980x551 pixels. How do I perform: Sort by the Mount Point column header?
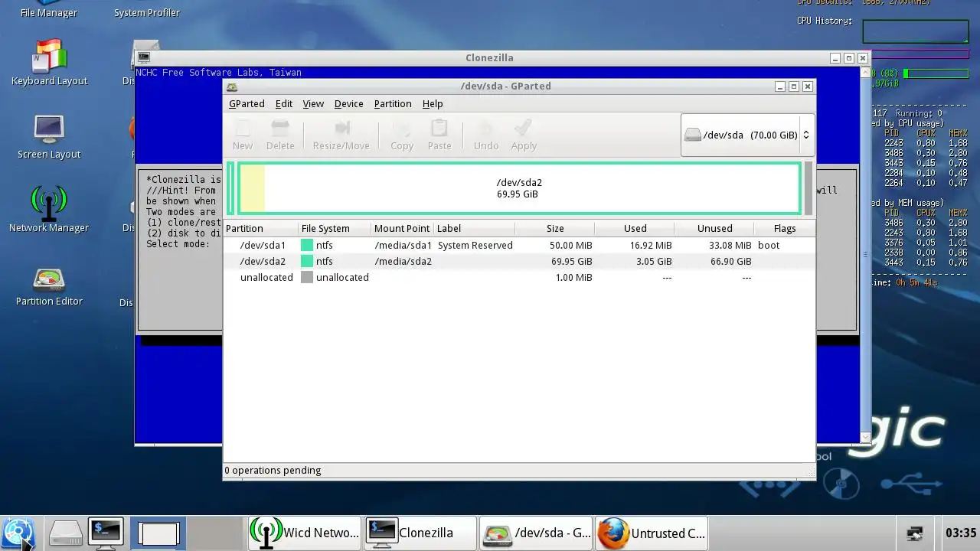[402, 228]
